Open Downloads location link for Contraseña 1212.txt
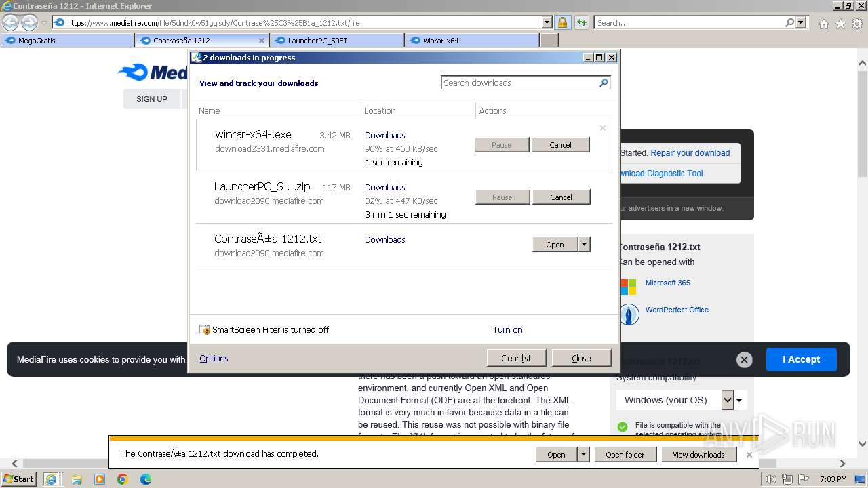 point(384,240)
